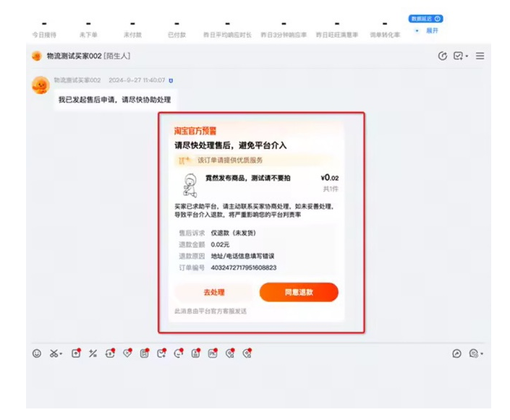Open the order list icon in toolbar
The height and width of the screenshot is (420, 510).
pyautogui.click(x=145, y=353)
